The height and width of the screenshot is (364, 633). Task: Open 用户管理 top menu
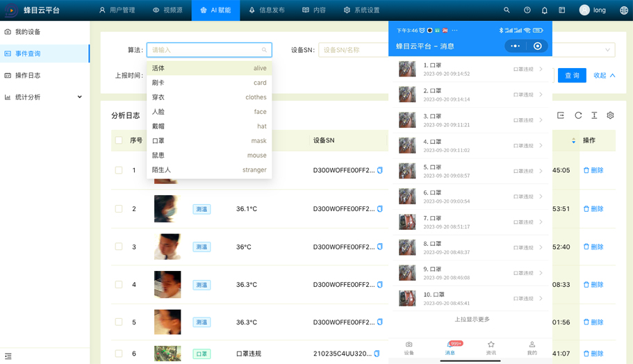click(x=117, y=10)
